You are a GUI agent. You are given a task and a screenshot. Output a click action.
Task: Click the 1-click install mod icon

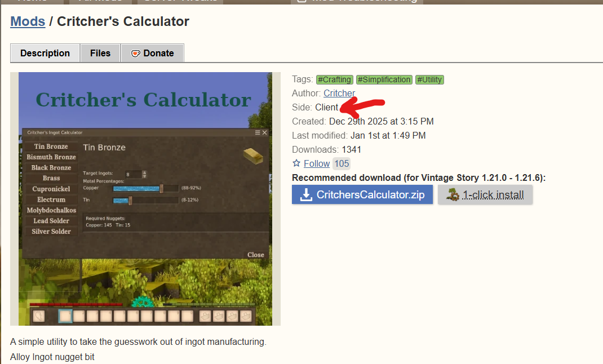452,195
